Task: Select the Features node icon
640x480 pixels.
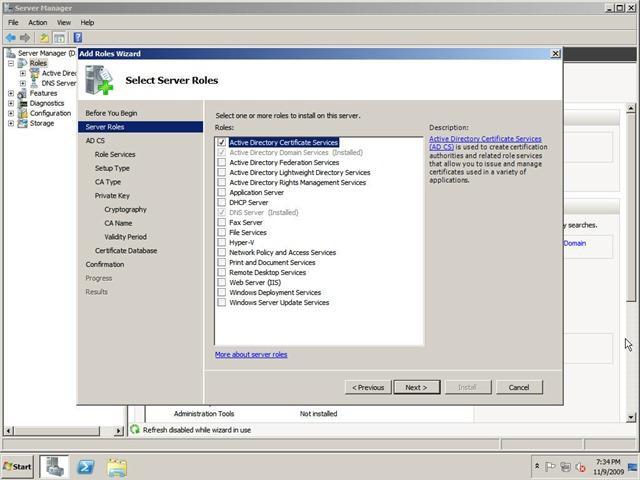Action: (22, 93)
